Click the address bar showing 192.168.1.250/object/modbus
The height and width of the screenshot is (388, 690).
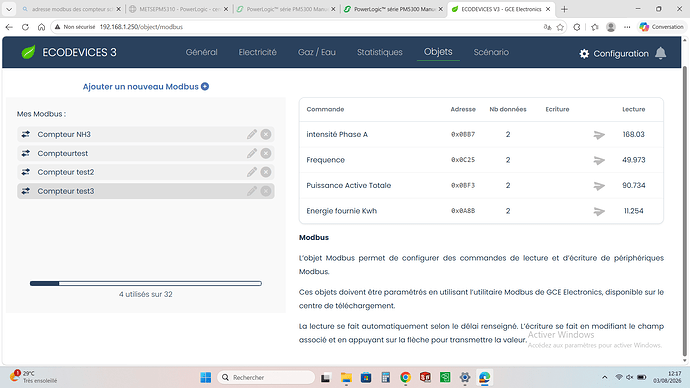(x=308, y=27)
